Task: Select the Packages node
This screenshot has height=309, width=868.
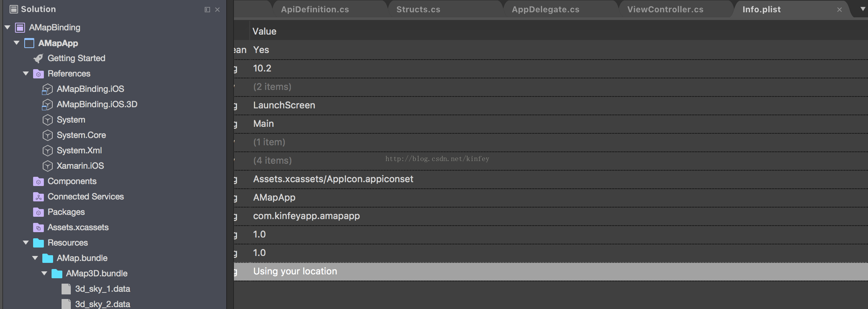Action: (x=66, y=212)
